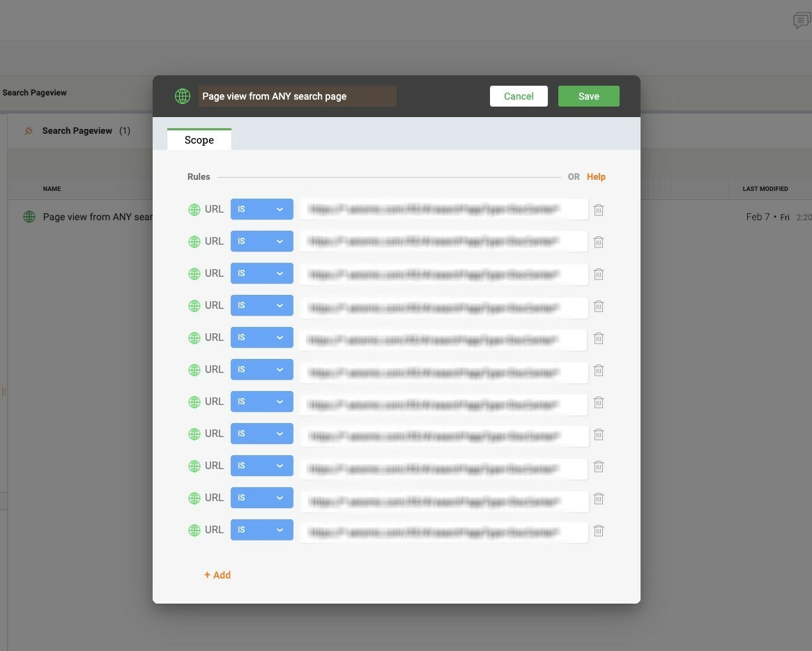Delete the eleventh URL rule with trash icon
Viewport: 812px width, 651px height.
tap(599, 531)
